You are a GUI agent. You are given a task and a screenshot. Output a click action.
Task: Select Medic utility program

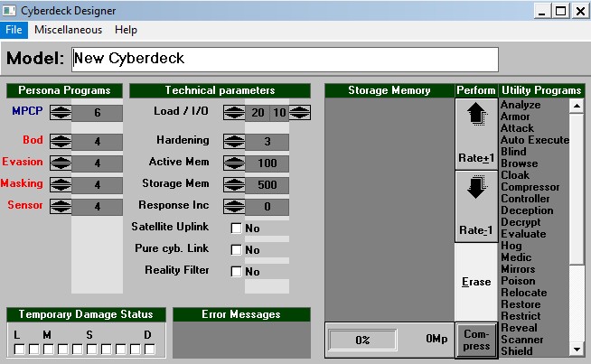pyautogui.click(x=516, y=257)
